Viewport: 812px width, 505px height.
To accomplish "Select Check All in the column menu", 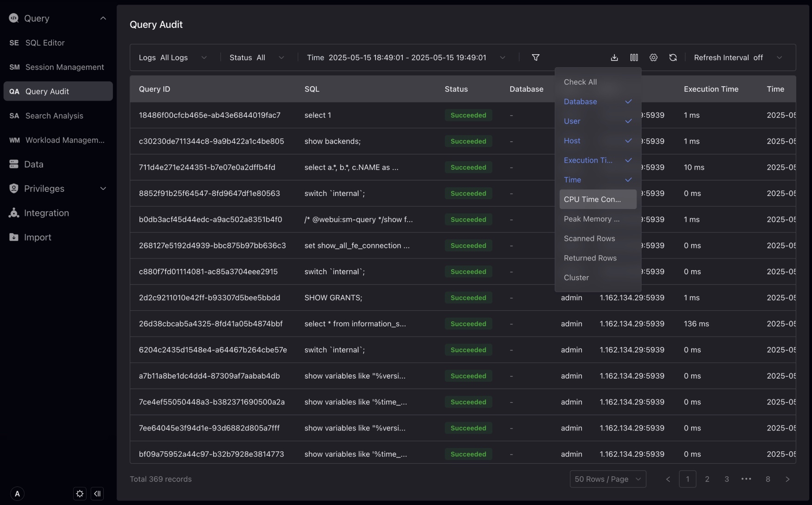I will click(581, 82).
